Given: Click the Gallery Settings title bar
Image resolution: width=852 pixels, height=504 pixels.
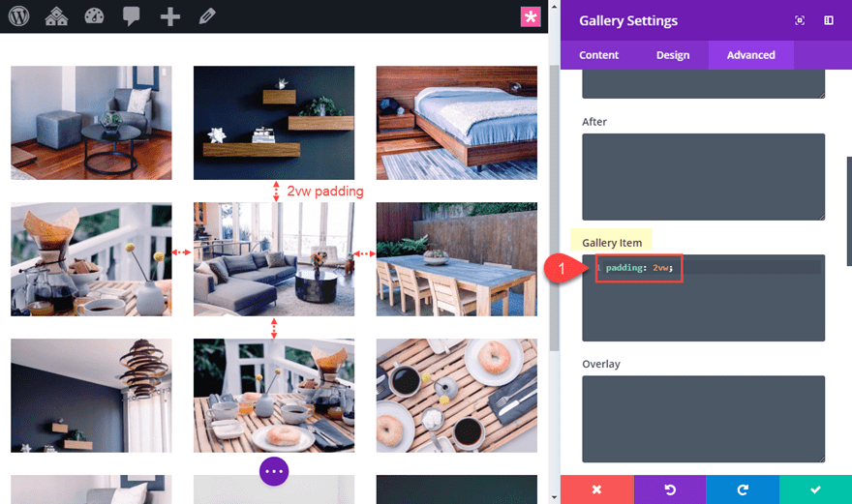Looking at the screenshot, I should 706,20.
